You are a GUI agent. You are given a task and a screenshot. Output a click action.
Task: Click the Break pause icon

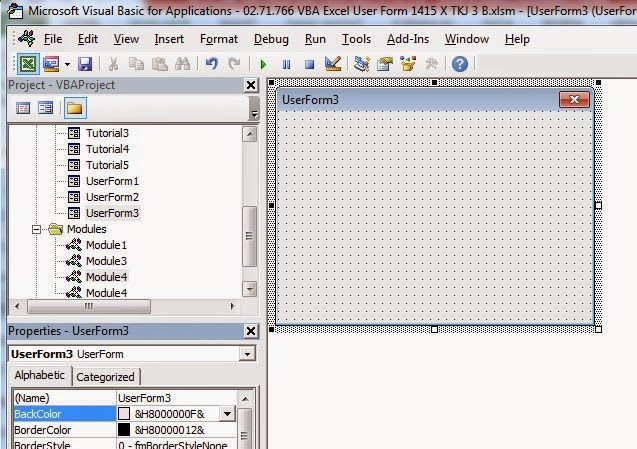pyautogui.click(x=286, y=64)
